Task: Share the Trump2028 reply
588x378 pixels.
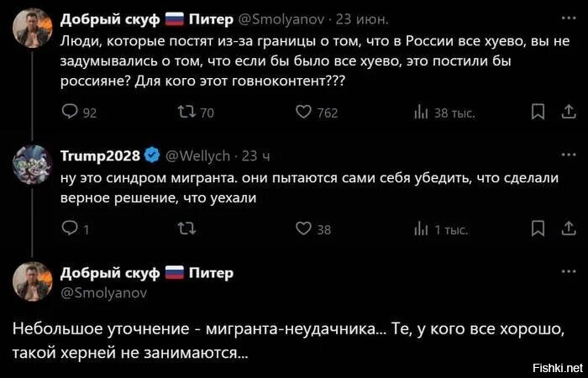Action: click(569, 228)
